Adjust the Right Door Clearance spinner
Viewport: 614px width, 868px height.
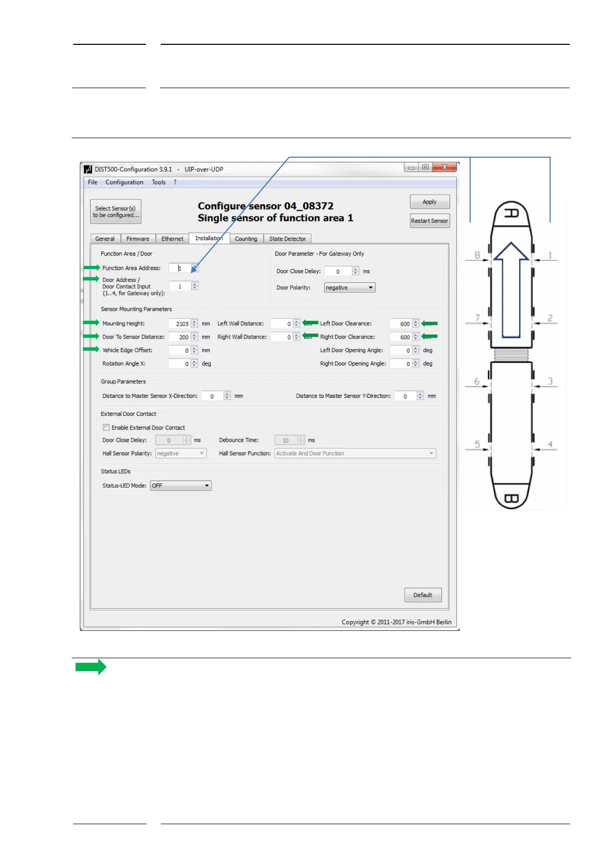(416, 337)
